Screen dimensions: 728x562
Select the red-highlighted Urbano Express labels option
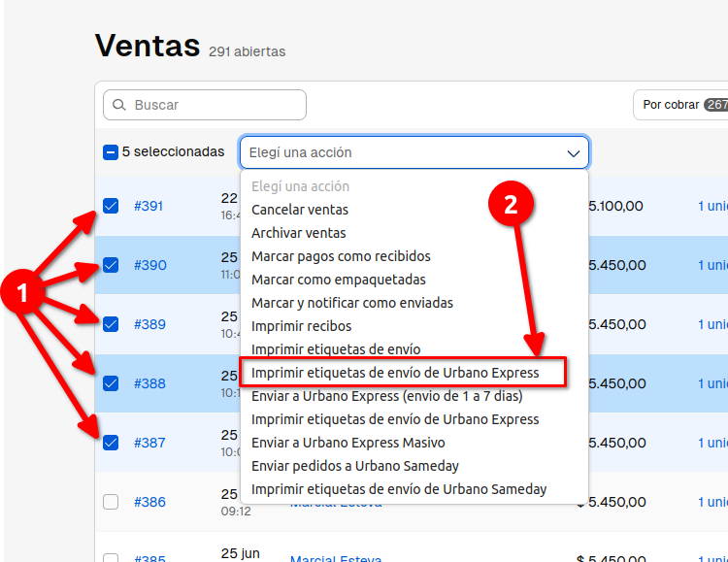(395, 373)
